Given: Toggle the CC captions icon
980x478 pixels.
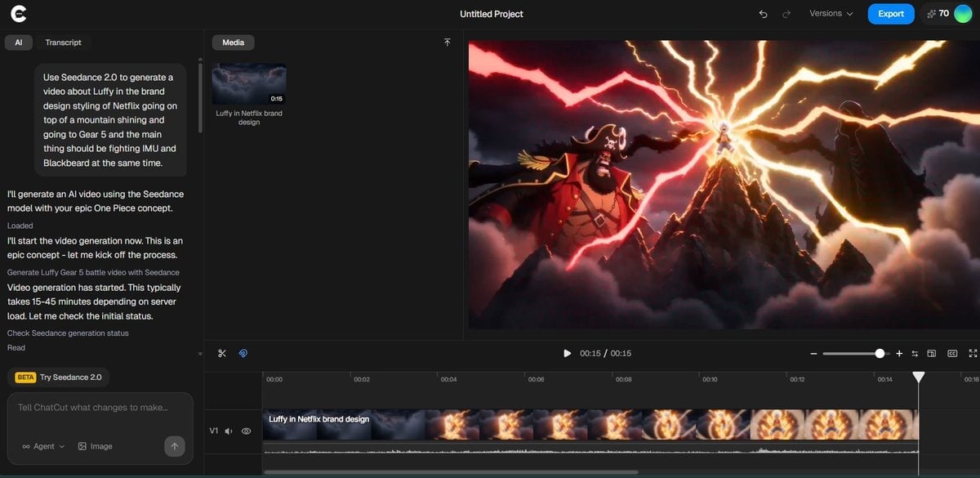Looking at the screenshot, I should point(952,354).
